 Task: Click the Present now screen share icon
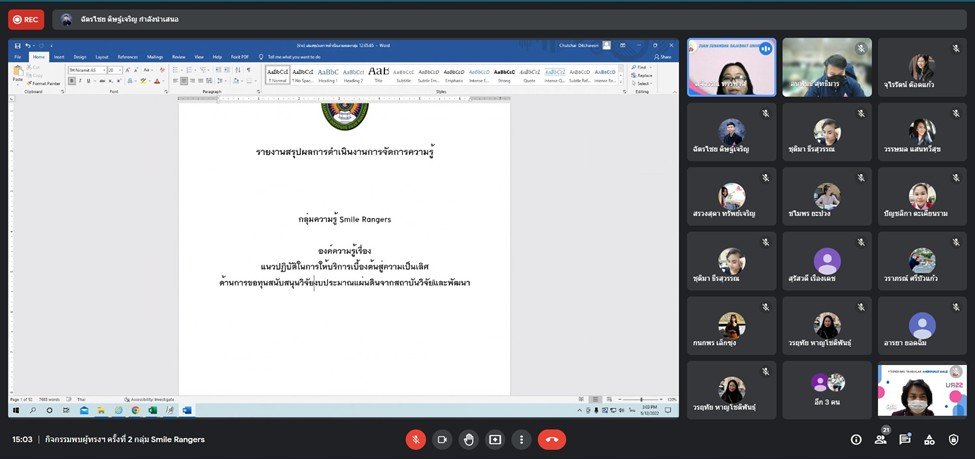click(494, 439)
